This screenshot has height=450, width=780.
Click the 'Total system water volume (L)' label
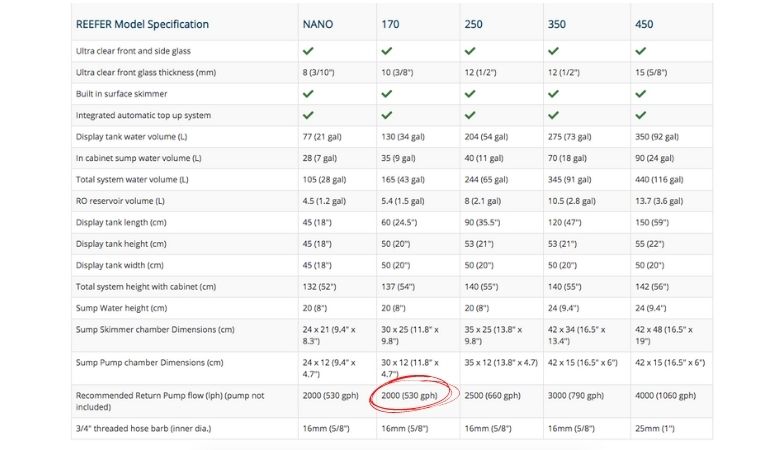132,180
